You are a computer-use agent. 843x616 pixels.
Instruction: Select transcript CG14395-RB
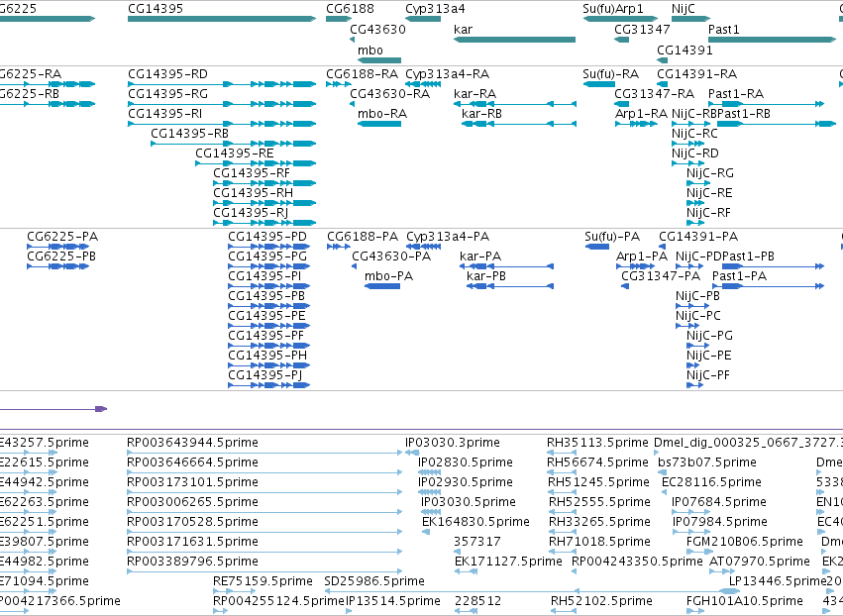click(x=234, y=144)
